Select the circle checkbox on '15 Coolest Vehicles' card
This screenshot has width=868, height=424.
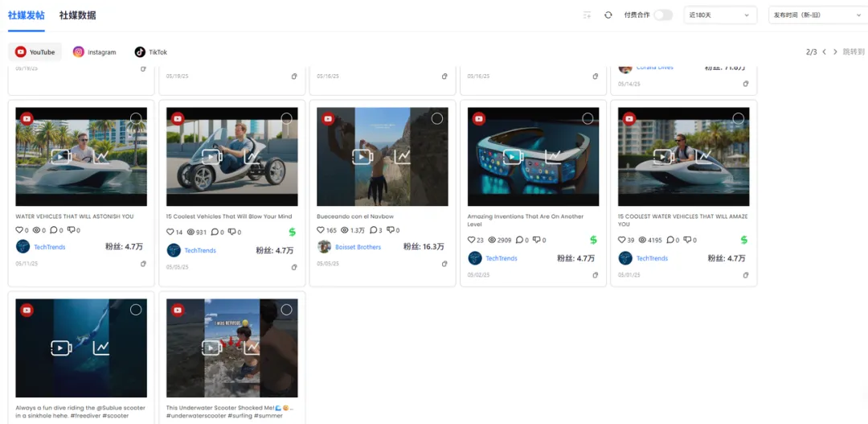tap(286, 118)
